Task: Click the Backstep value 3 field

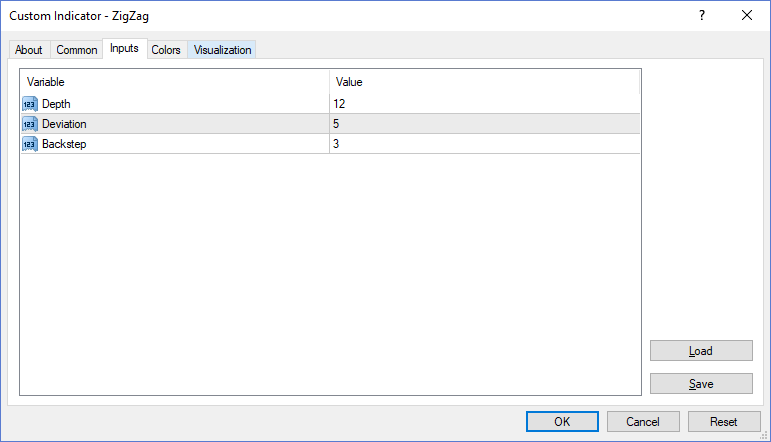Action: pyautogui.click(x=485, y=144)
